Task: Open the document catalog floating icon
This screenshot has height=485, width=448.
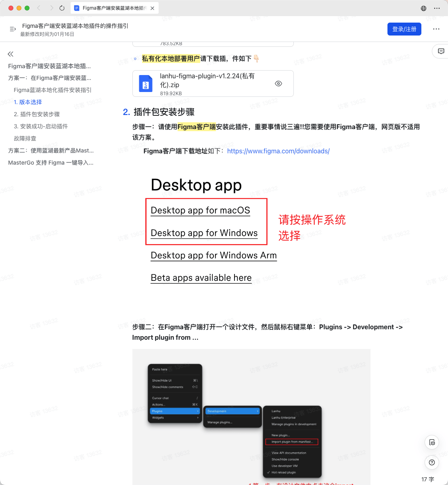Action: pos(432,442)
